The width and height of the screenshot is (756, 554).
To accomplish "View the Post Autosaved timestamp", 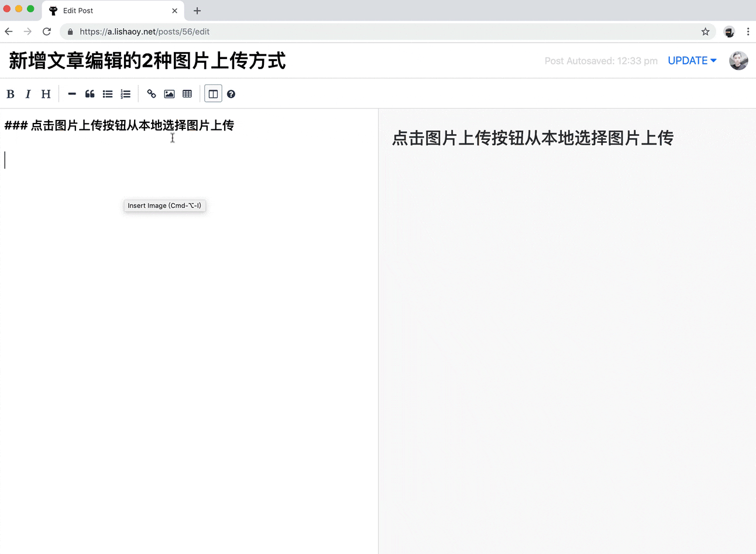I will click(601, 61).
